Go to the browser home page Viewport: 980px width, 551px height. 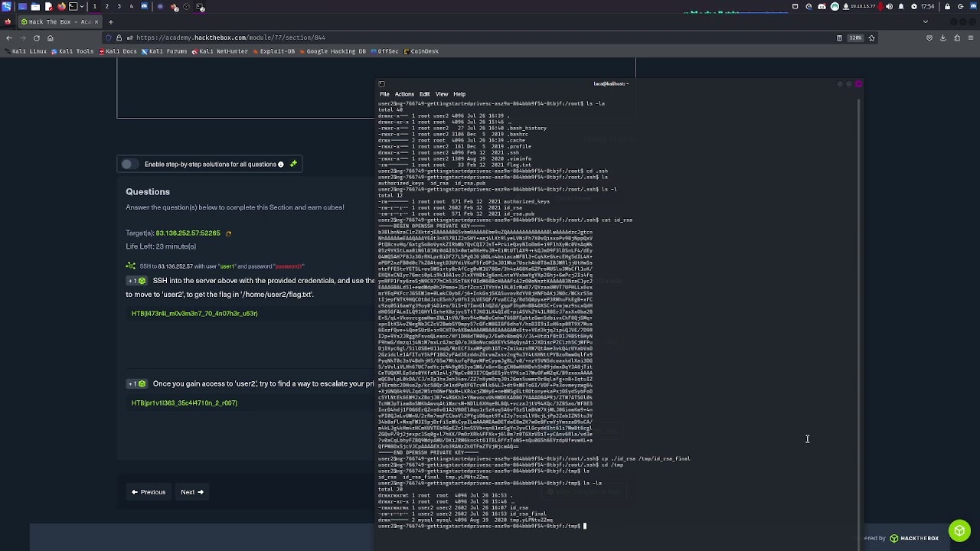[50, 37]
